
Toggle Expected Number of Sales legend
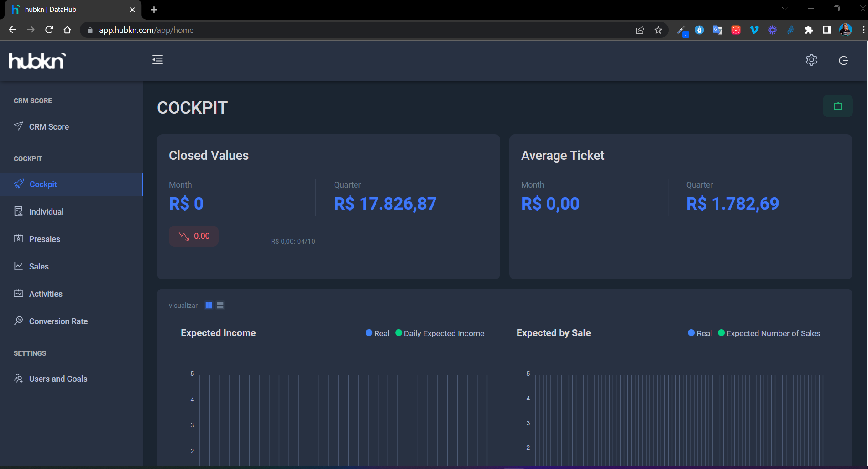[769, 333]
